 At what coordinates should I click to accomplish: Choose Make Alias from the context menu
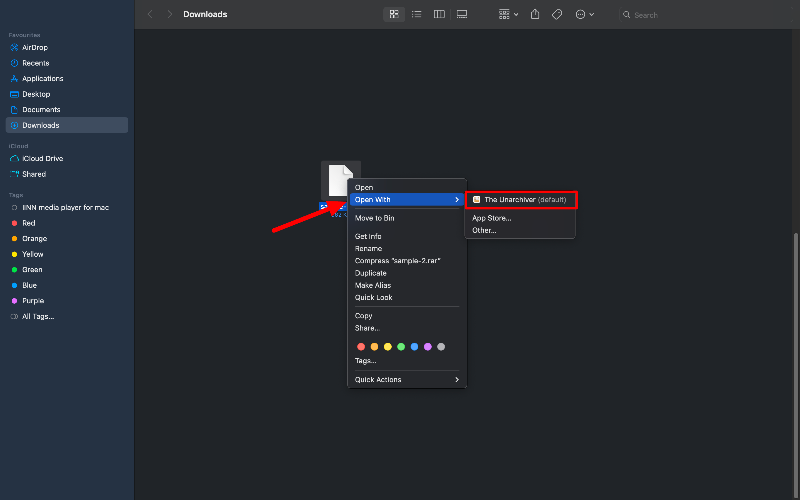pos(407,285)
